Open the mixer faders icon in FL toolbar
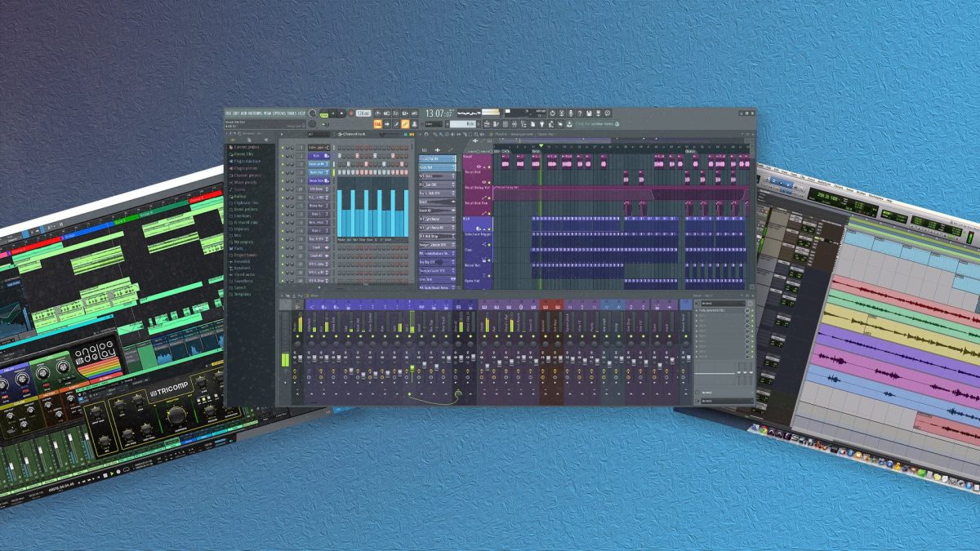The image size is (980, 551). click(514, 124)
